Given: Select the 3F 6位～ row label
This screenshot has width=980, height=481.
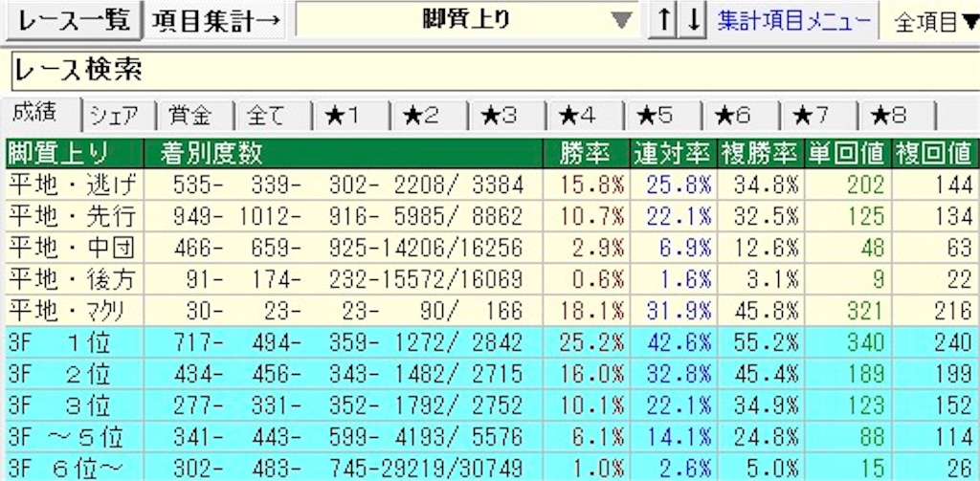Looking at the screenshot, I should pos(74,467).
